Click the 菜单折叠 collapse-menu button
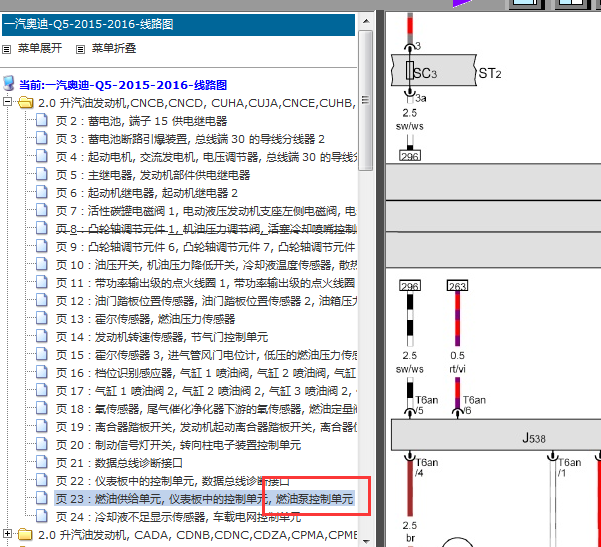Image resolution: width=601 pixels, height=547 pixels. click(114, 48)
